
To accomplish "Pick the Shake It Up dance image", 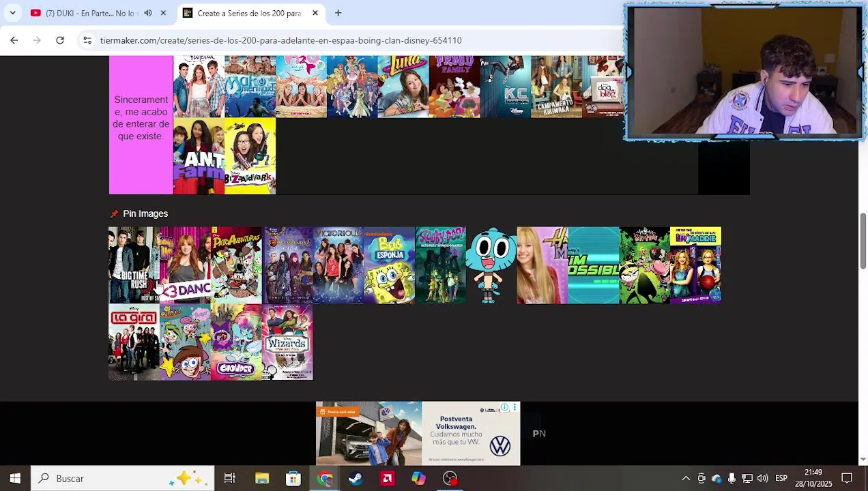I will click(x=185, y=265).
